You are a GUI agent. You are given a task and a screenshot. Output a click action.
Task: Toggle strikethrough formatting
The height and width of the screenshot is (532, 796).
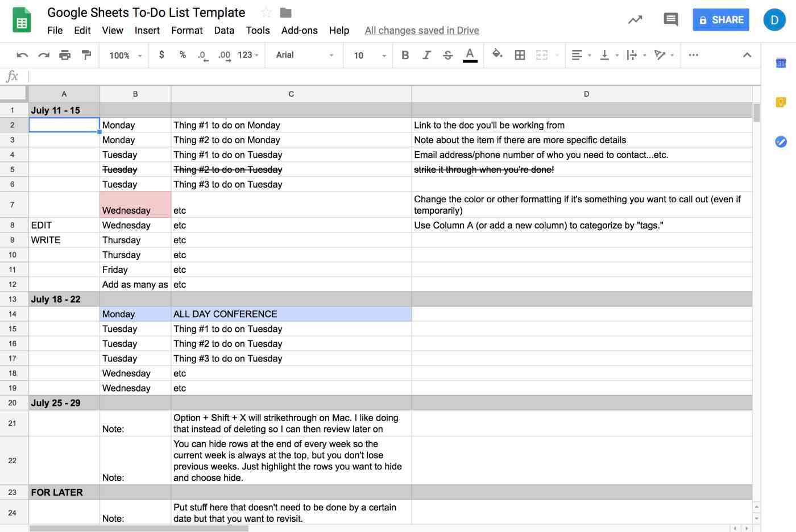click(x=448, y=55)
